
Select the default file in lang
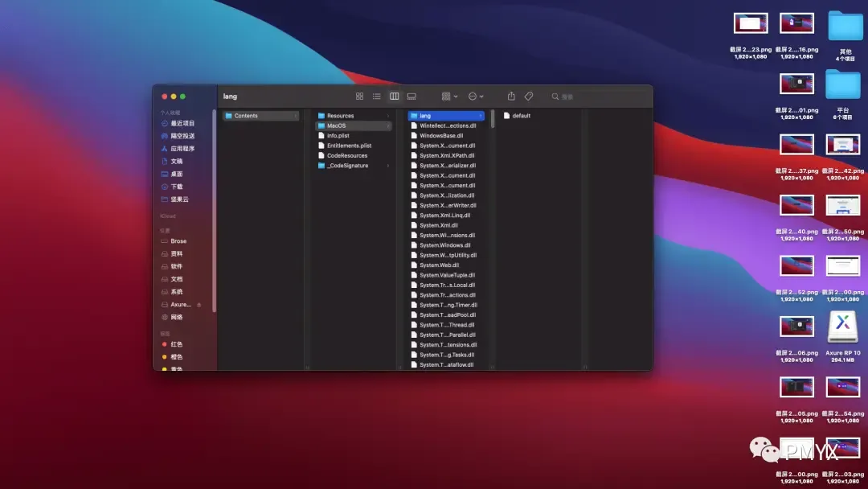coord(521,116)
